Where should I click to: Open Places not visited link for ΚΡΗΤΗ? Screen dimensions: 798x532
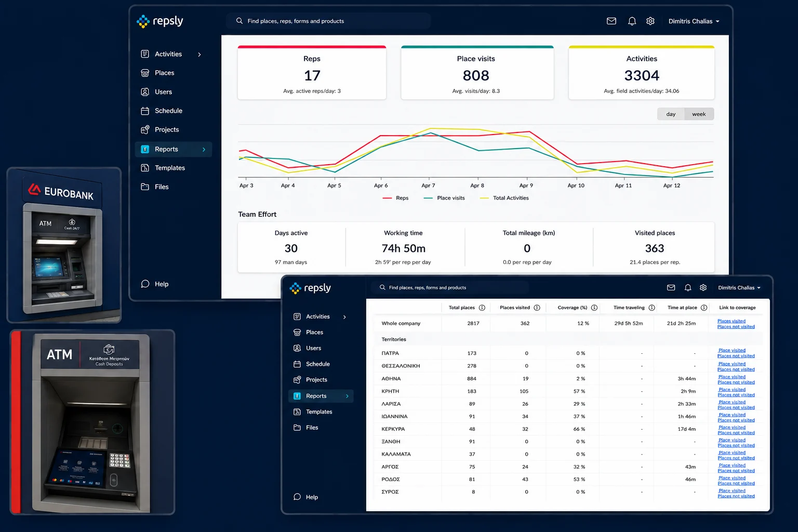(736, 395)
